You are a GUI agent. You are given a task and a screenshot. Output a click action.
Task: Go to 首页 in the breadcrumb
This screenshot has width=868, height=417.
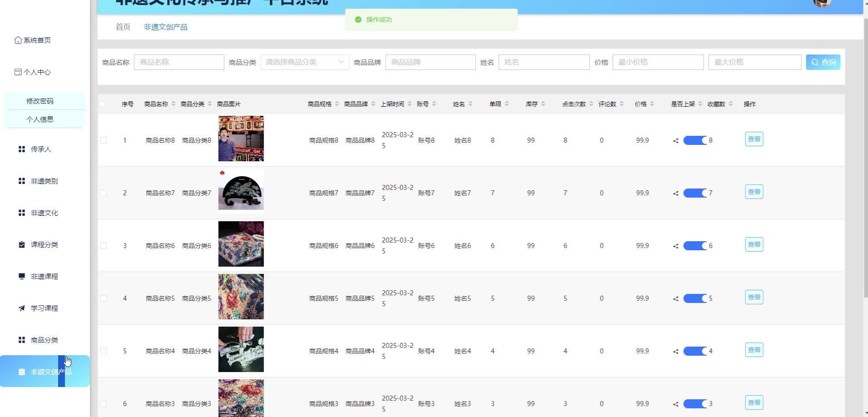[x=123, y=27]
